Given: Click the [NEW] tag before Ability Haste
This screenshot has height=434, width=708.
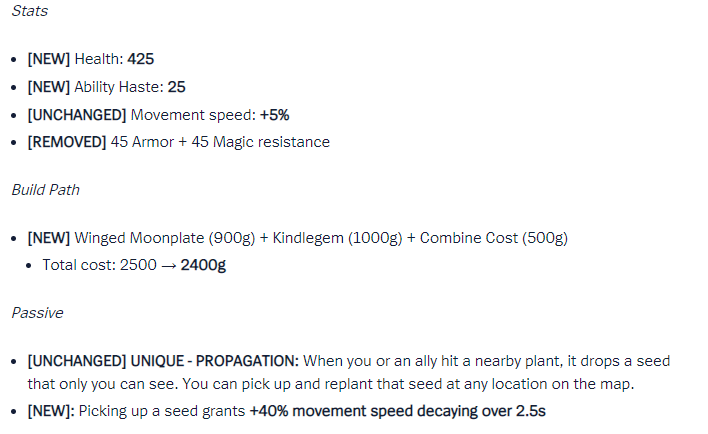Looking at the screenshot, I should click(x=48, y=87).
